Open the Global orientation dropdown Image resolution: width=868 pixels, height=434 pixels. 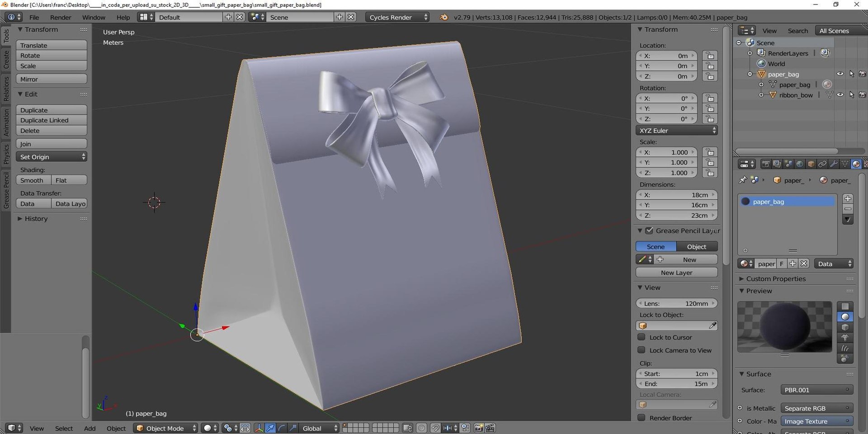(x=319, y=428)
